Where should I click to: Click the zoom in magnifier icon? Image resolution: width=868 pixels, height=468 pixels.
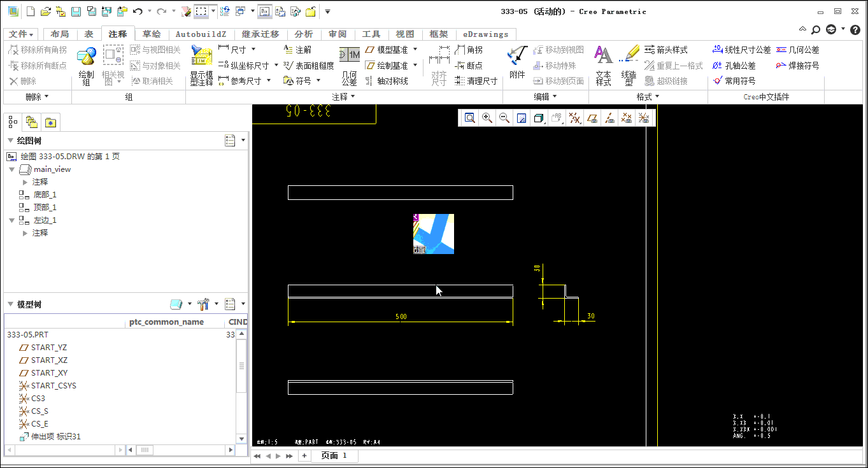pyautogui.click(x=487, y=118)
